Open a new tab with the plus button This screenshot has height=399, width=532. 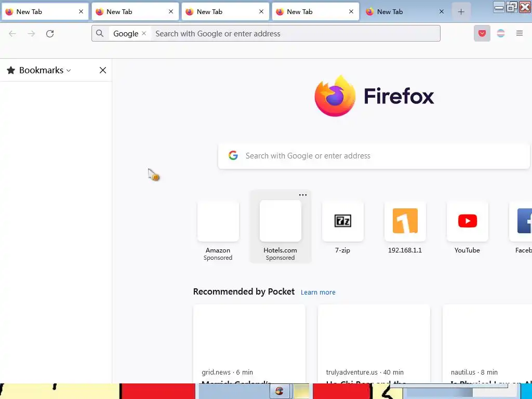[x=461, y=12]
